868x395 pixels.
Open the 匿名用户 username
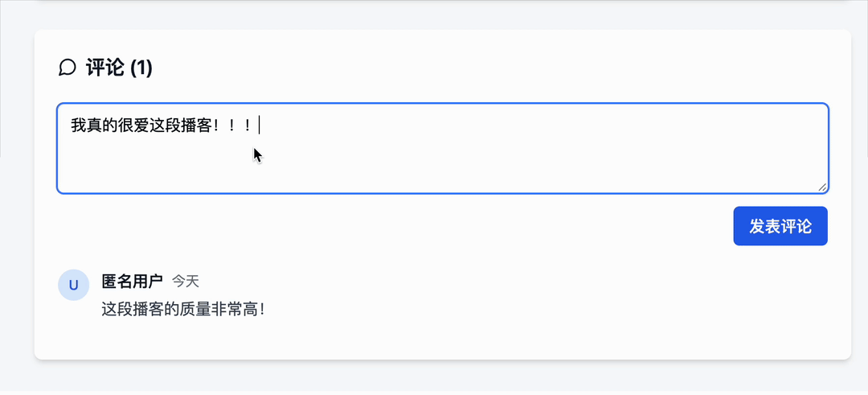133,282
